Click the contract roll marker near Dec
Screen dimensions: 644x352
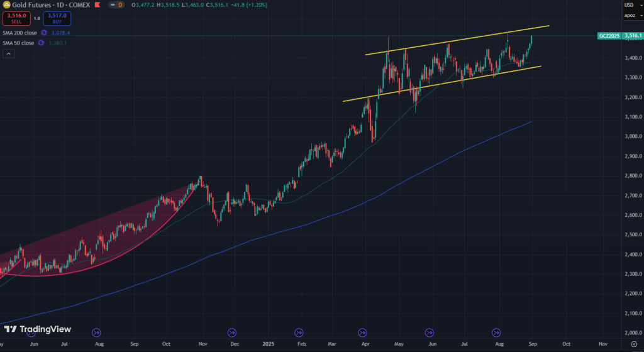(231, 332)
